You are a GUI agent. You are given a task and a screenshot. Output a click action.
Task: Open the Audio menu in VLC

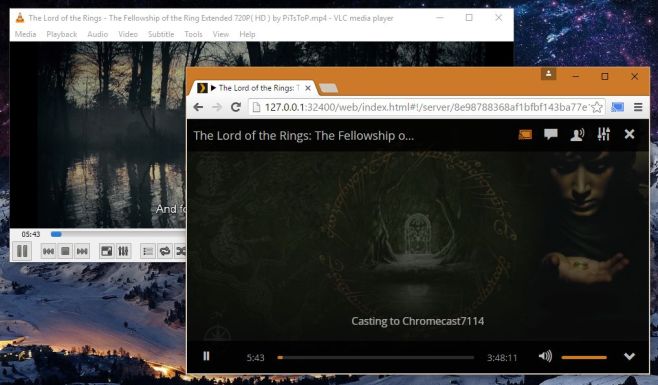click(97, 34)
